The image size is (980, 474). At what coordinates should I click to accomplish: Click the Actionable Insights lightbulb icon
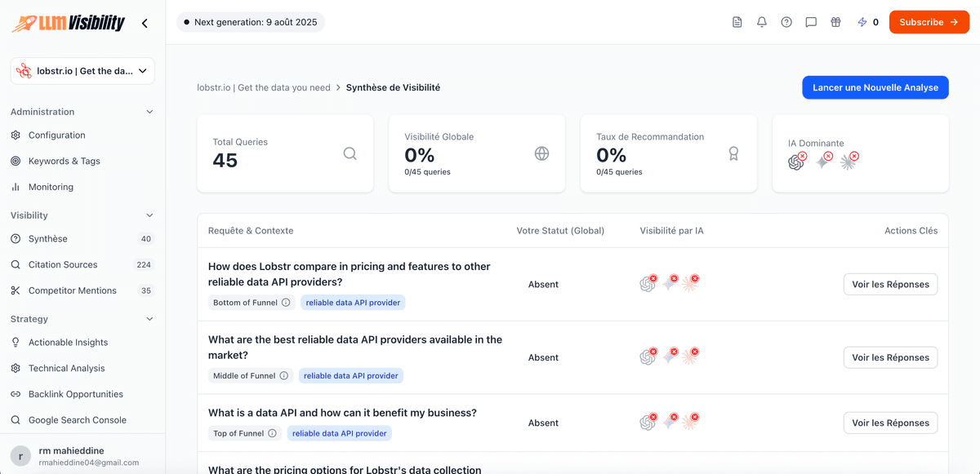[x=16, y=343]
